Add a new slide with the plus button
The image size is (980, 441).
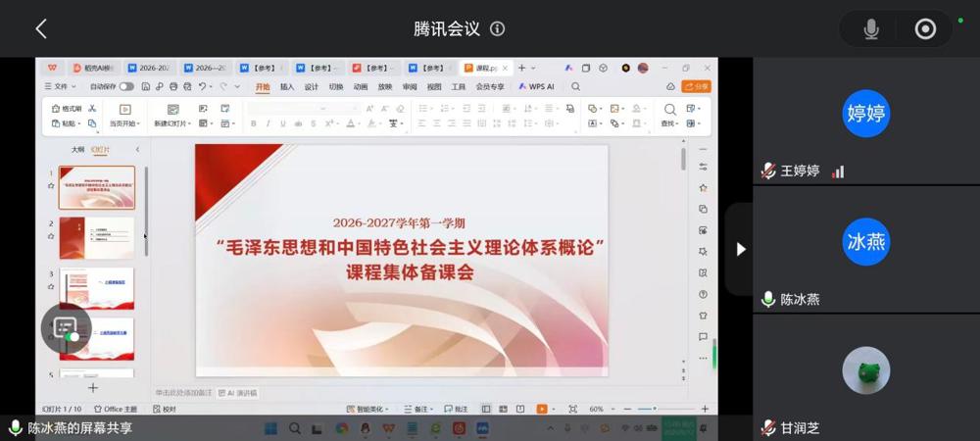(x=93, y=388)
